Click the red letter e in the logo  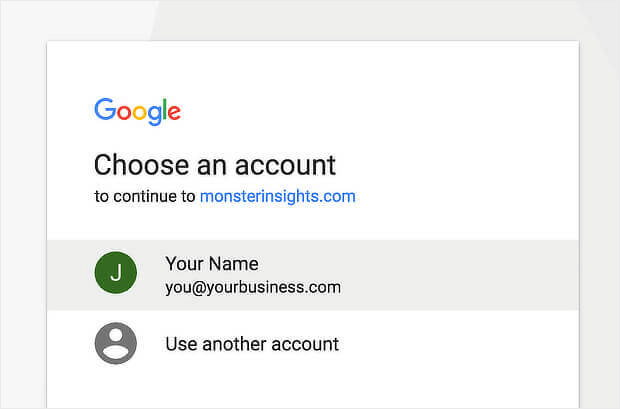pyautogui.click(x=174, y=112)
